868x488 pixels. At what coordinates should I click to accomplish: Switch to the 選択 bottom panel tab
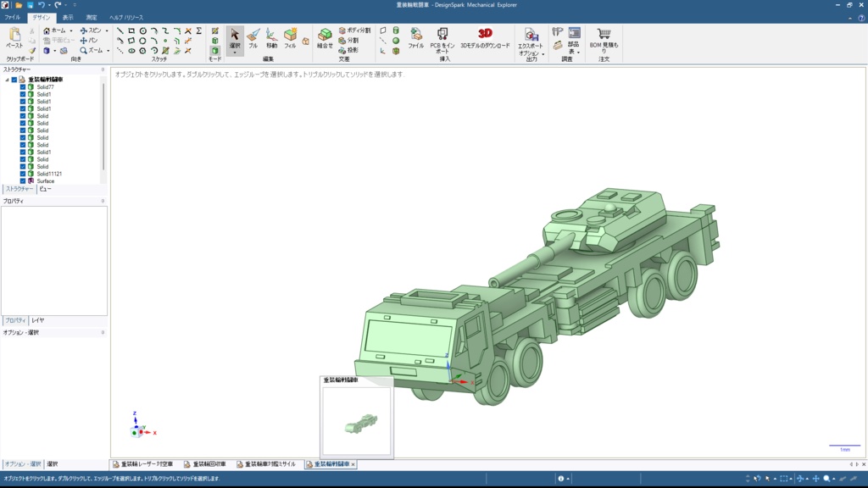[x=52, y=464]
